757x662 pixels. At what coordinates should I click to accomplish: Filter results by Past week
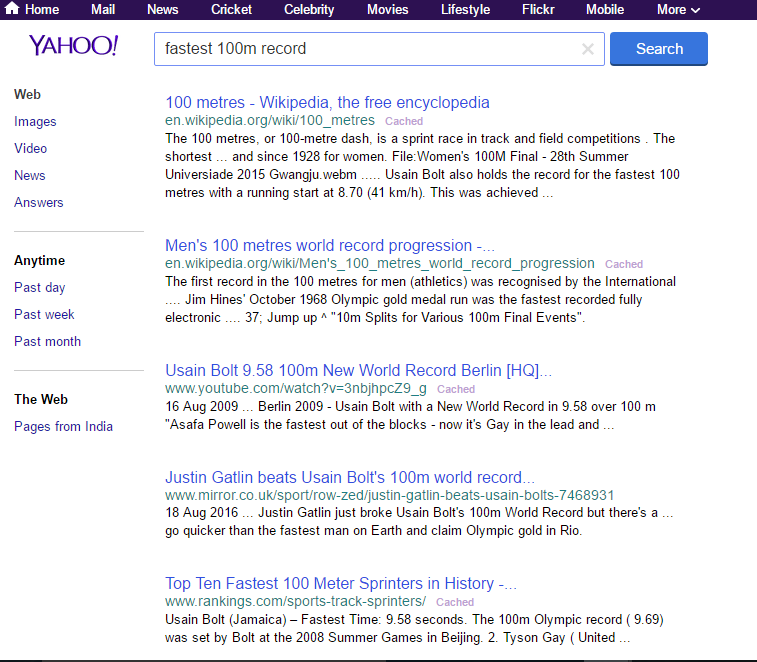pyautogui.click(x=44, y=314)
